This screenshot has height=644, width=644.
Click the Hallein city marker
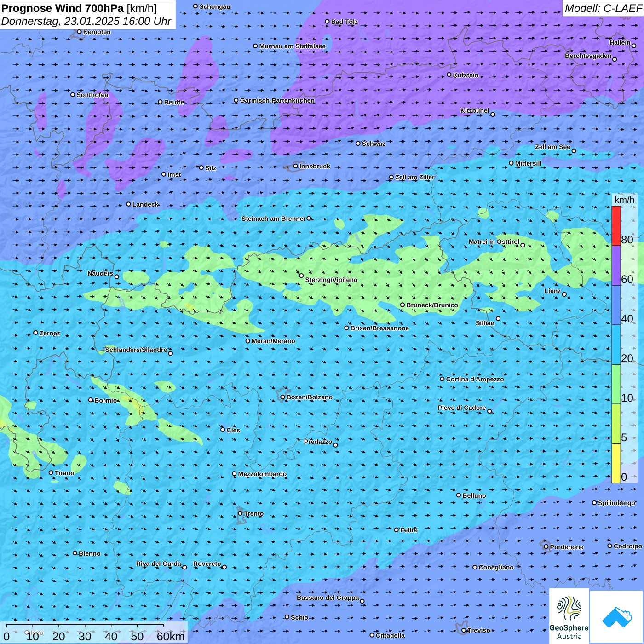tap(634, 46)
